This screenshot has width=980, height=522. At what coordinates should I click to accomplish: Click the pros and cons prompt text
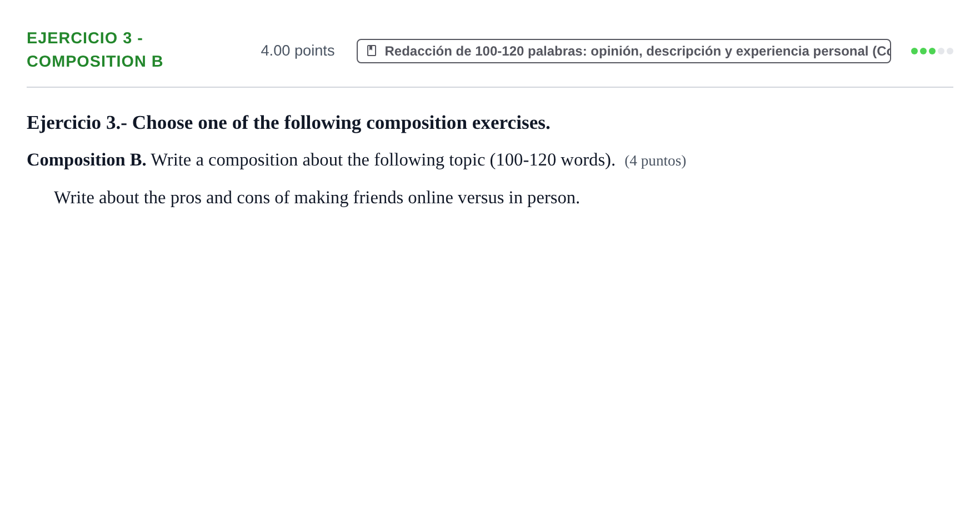tap(317, 198)
